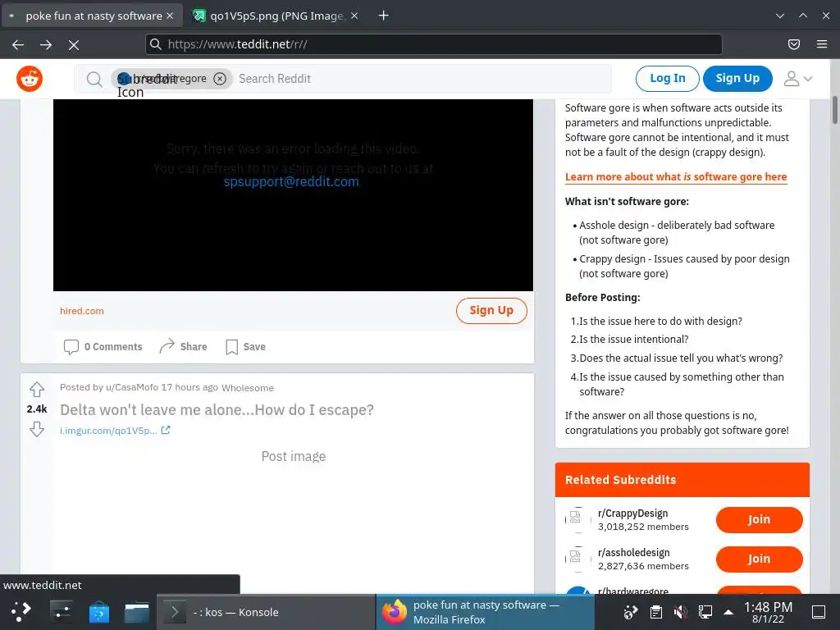Screen dimensions: 840x630
Task: Join the r/assholedesign subreddit
Action: [x=759, y=559]
